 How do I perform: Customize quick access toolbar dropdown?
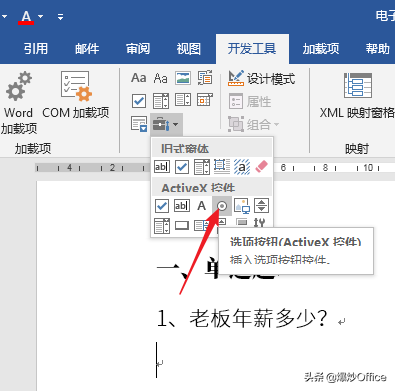point(60,16)
